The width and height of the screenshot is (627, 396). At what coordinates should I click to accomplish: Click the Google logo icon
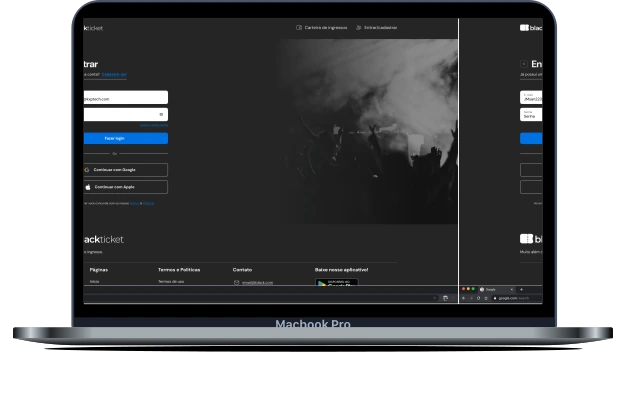coord(86,170)
